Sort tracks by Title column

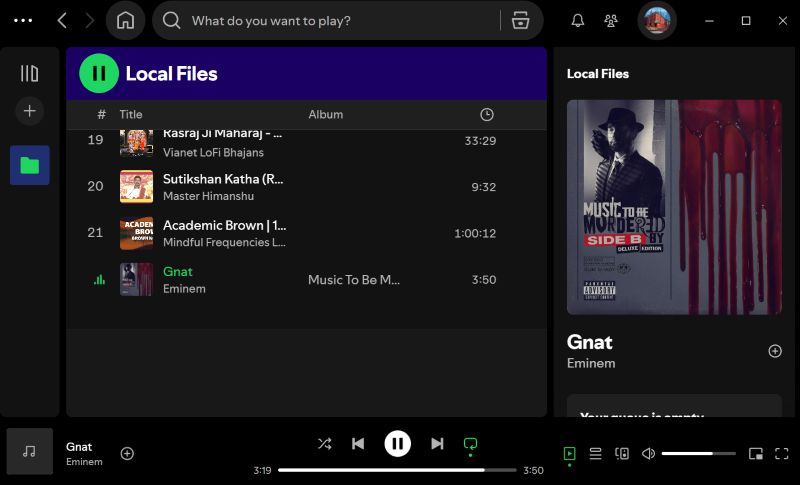(131, 114)
